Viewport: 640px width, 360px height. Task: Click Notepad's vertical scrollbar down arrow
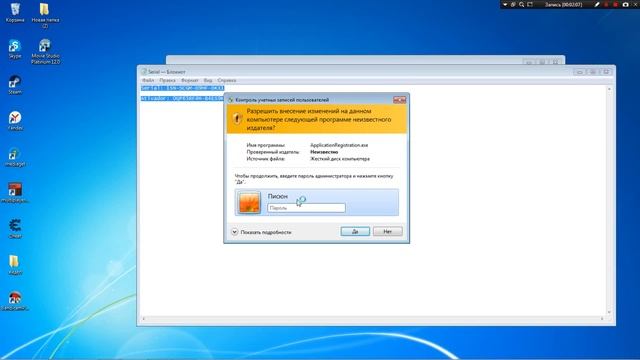(x=609, y=312)
